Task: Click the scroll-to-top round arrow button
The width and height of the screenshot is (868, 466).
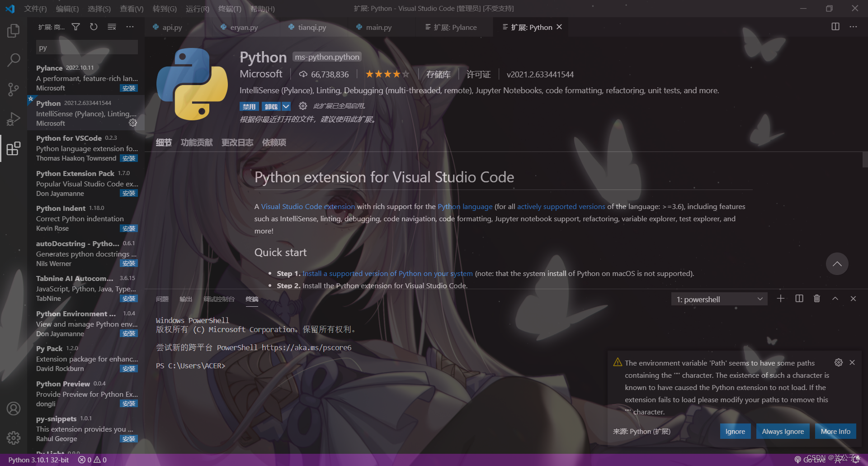Action: [x=837, y=264]
